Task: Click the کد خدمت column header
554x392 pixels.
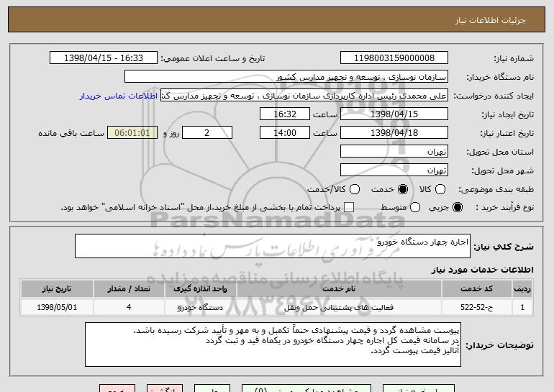Action: 476,289
